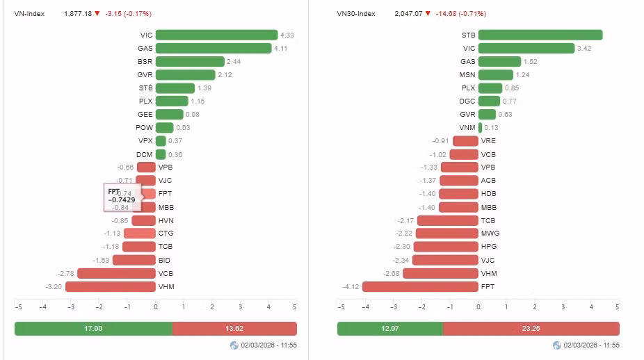Click the VCB red bar valued -2.78
This screenshot has width=644, height=360.
pos(116,273)
